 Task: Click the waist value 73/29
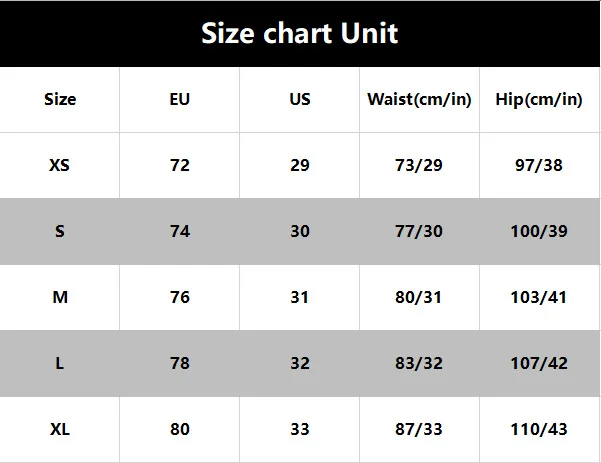click(x=419, y=165)
